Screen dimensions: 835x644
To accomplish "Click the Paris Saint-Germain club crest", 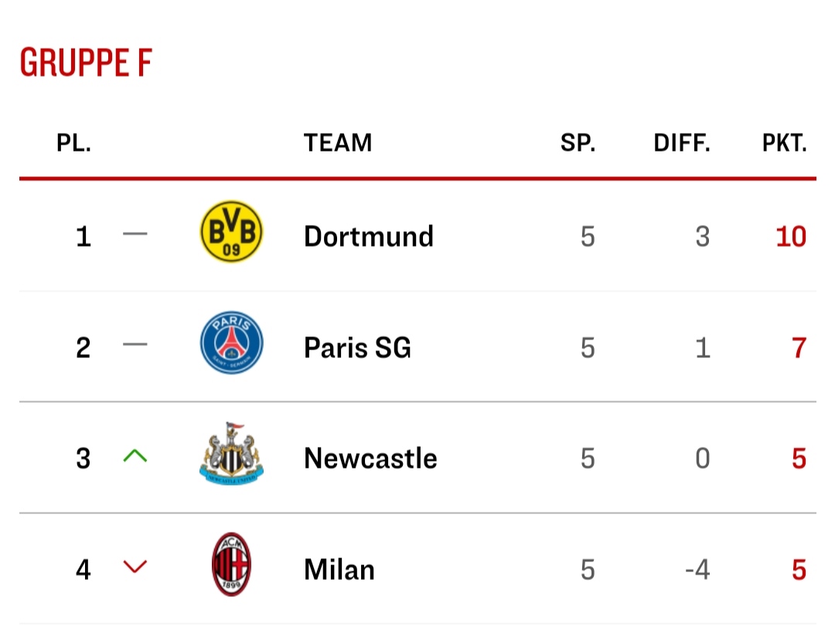I will [231, 343].
